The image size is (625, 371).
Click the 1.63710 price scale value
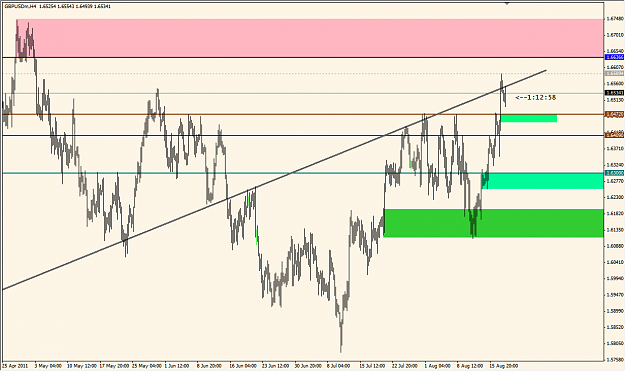tap(615, 148)
